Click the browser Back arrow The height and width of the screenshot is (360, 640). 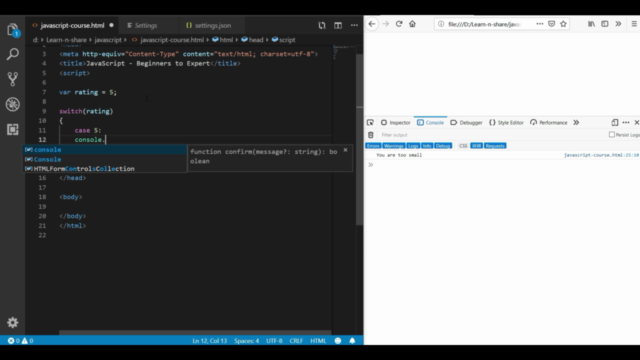[372, 24]
